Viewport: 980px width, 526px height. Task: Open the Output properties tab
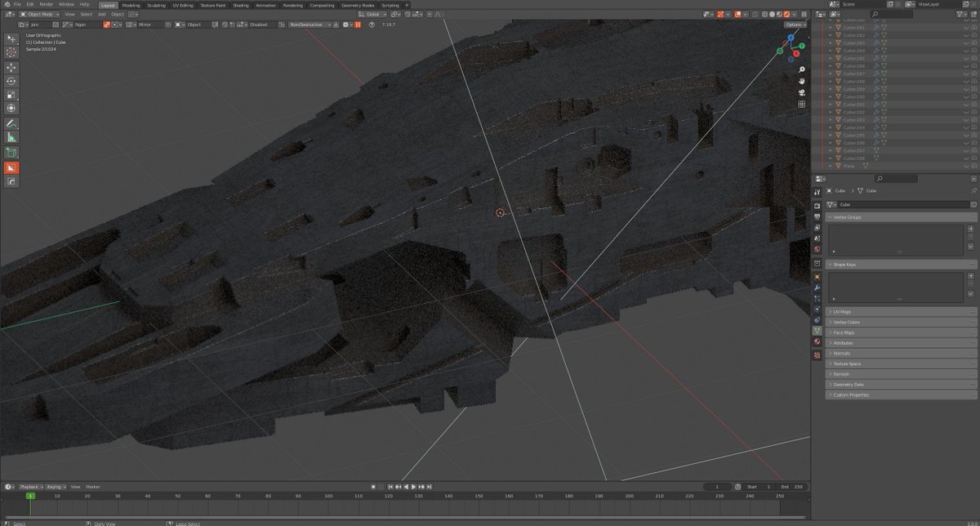click(817, 215)
